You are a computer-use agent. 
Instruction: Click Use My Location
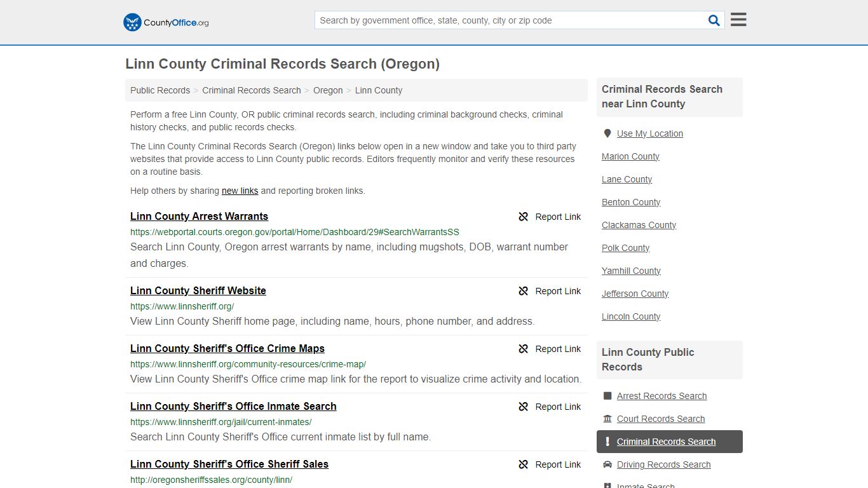pos(650,133)
